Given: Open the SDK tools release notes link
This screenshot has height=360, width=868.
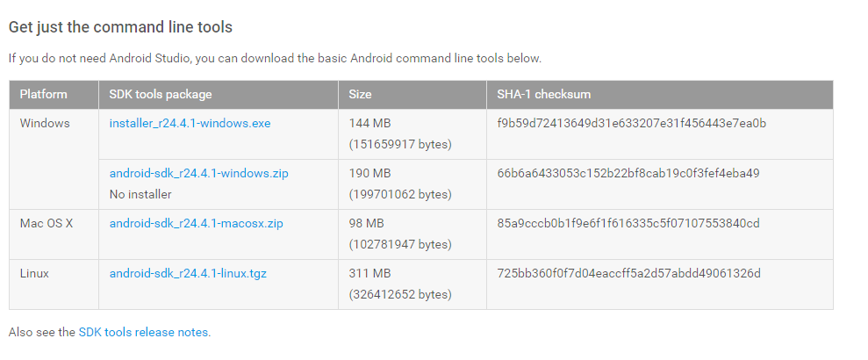Looking at the screenshot, I should (x=143, y=333).
